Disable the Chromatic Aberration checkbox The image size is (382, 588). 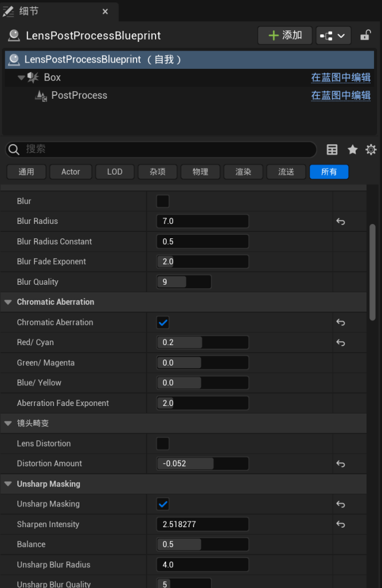pos(163,323)
